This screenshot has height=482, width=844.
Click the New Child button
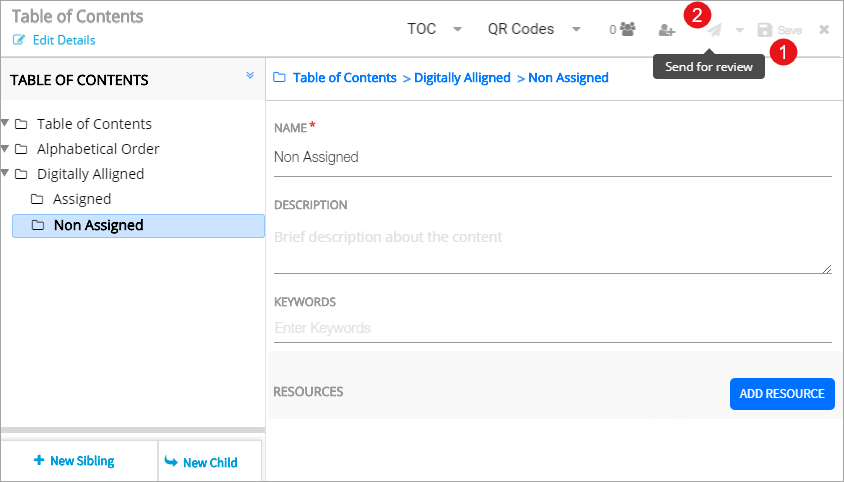pos(200,462)
